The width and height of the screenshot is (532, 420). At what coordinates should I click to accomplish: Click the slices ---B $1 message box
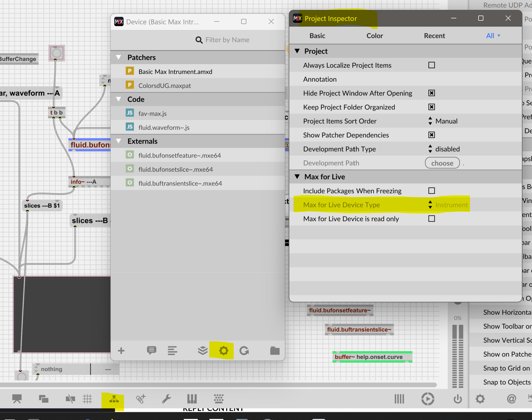(42, 206)
